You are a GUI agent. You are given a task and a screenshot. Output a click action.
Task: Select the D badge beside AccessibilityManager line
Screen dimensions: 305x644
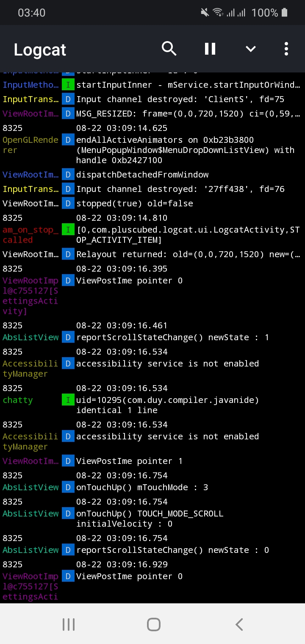(x=68, y=363)
